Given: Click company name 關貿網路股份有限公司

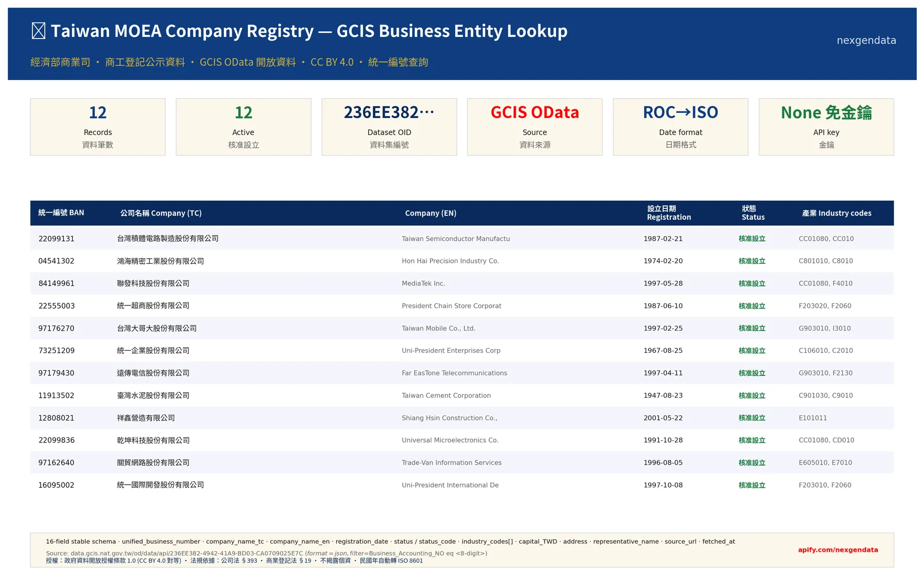Looking at the screenshot, I should coord(153,463).
